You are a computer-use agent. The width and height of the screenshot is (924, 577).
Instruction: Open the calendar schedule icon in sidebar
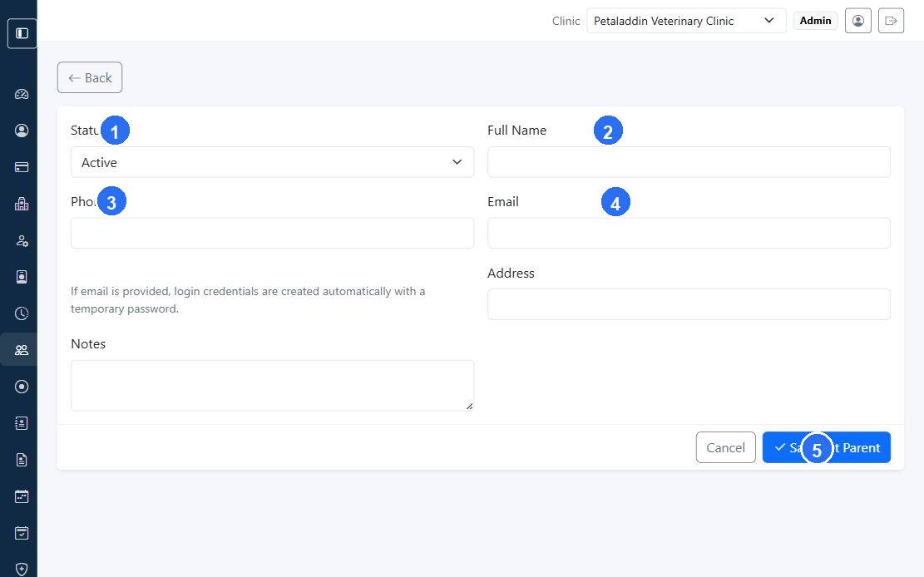[x=22, y=496]
